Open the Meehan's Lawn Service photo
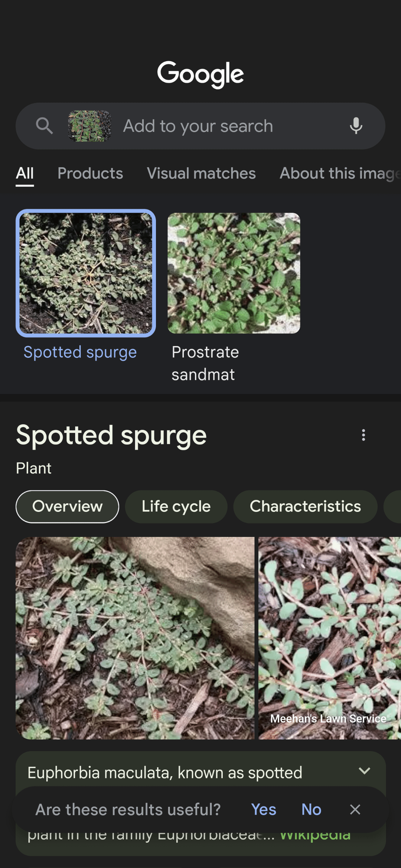The width and height of the screenshot is (401, 868). [330, 638]
